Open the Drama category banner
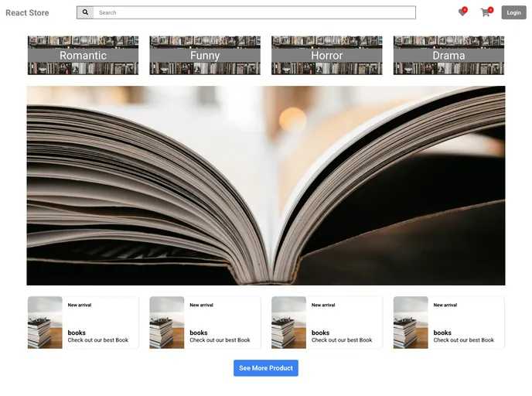This screenshot has height=396, width=532. coord(448,55)
